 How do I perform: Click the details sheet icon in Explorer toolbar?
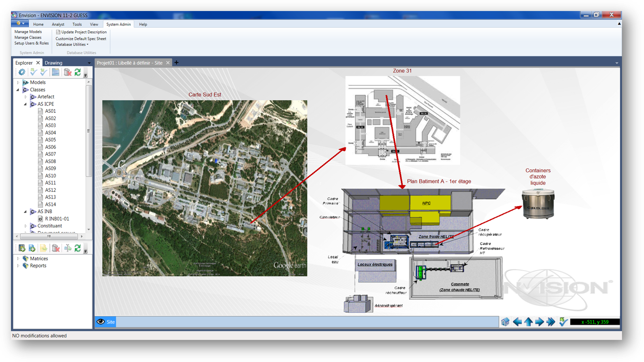tap(55, 72)
